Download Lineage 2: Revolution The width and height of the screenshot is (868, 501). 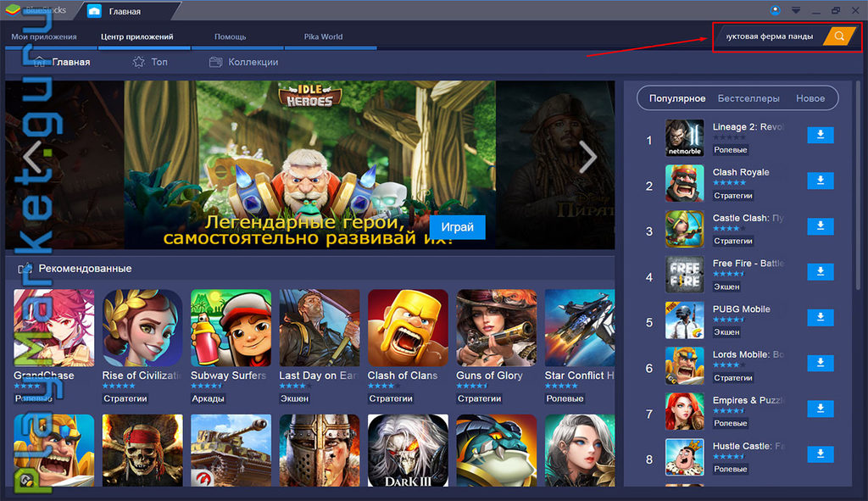tap(821, 135)
